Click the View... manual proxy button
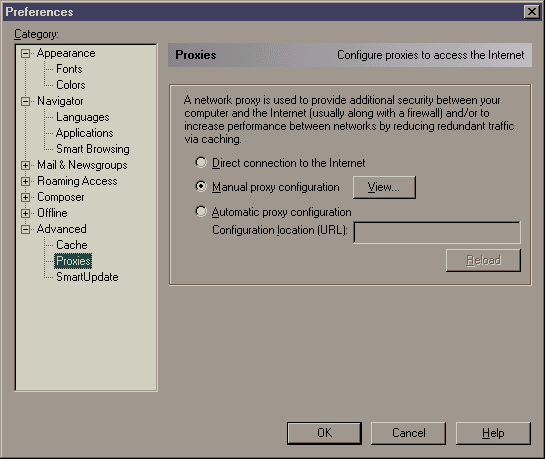 pos(384,187)
